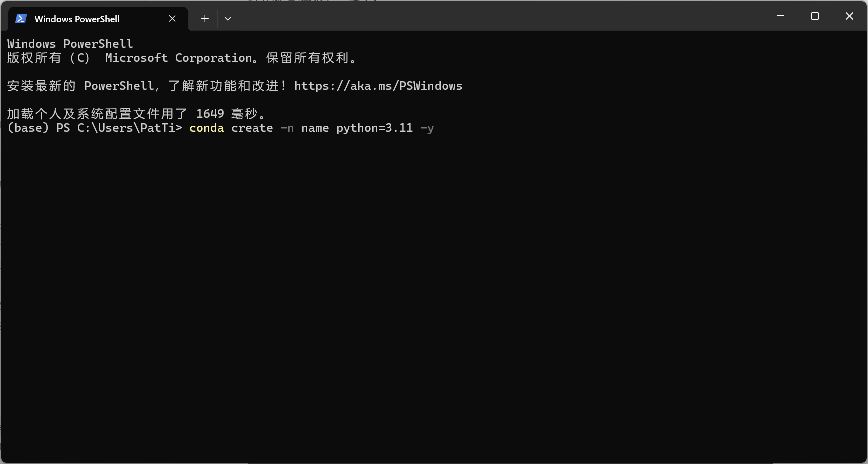Click the -y flag at the command's end
The image size is (868, 464).
(x=427, y=128)
